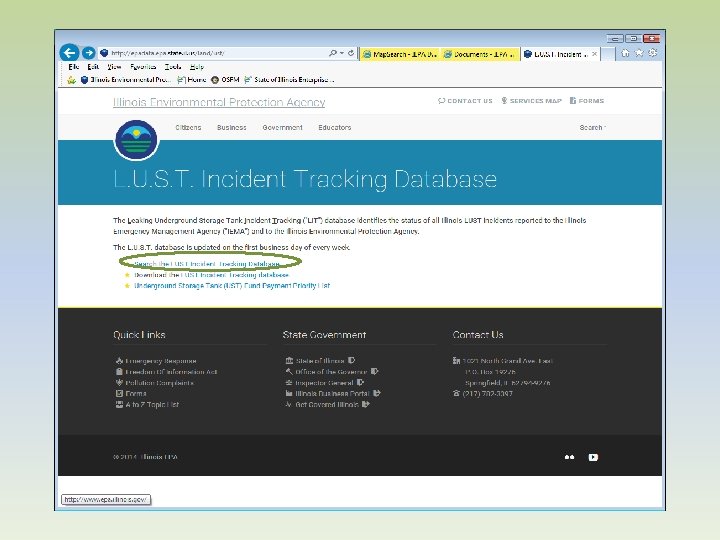This screenshot has height=540, width=720.
Task: Open State of Illinois footer link
Action: click(320, 361)
